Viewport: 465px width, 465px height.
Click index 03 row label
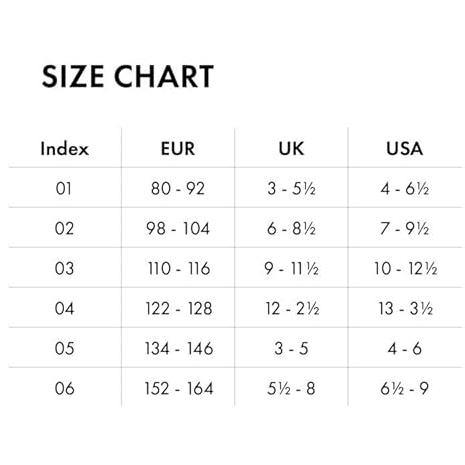point(64,268)
